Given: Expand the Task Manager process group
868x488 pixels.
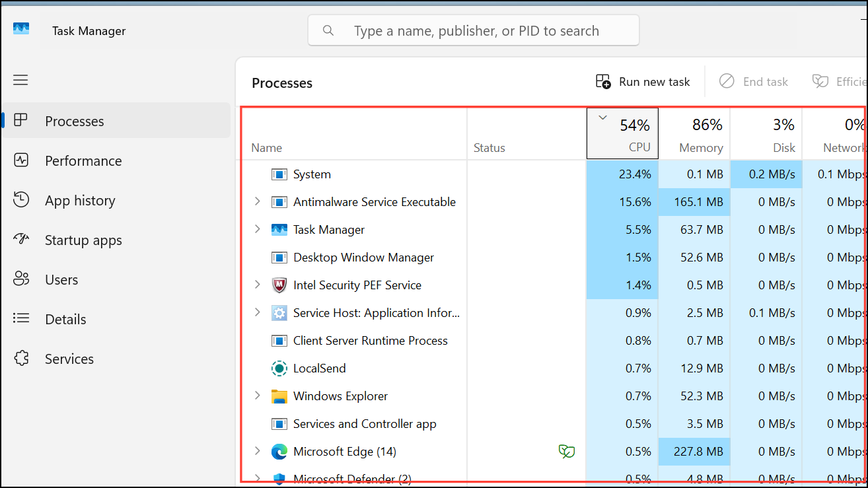Looking at the screenshot, I should coord(258,229).
